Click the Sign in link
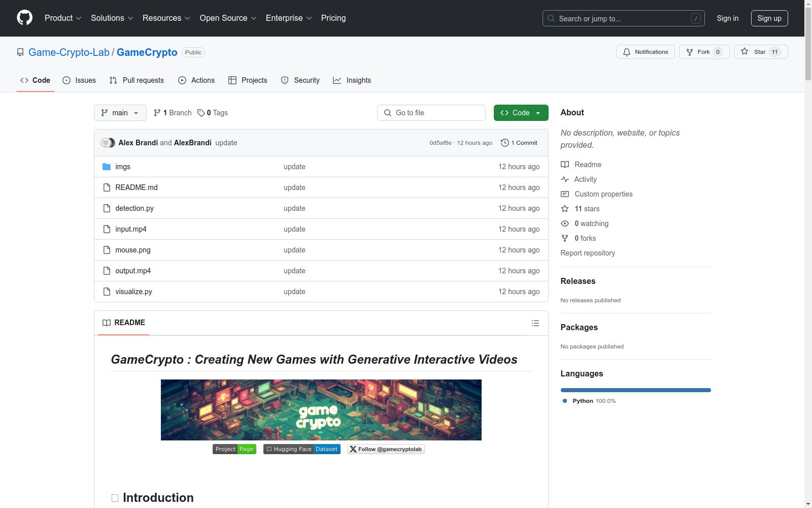 coord(728,18)
